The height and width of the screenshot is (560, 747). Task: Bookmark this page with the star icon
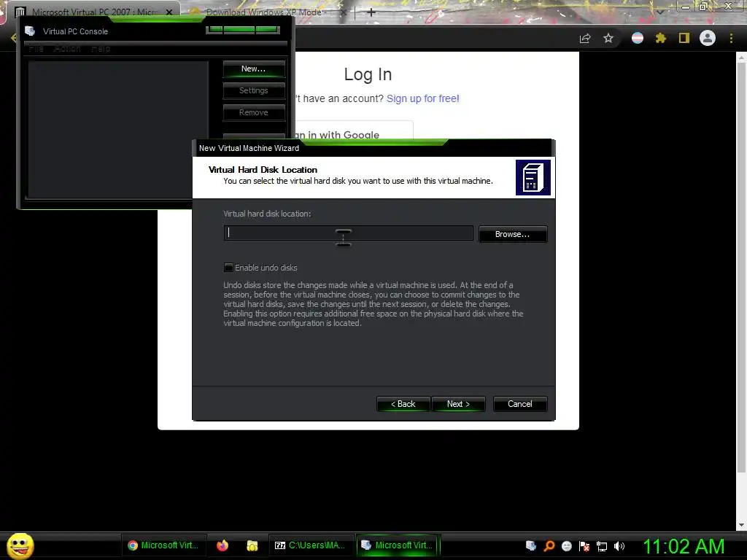click(x=608, y=38)
